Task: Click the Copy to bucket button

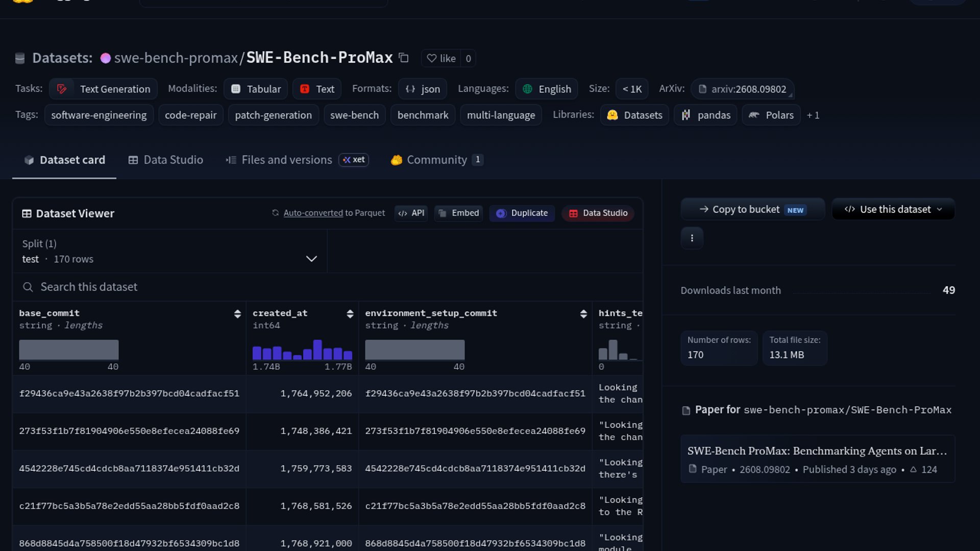Action: [x=753, y=209]
